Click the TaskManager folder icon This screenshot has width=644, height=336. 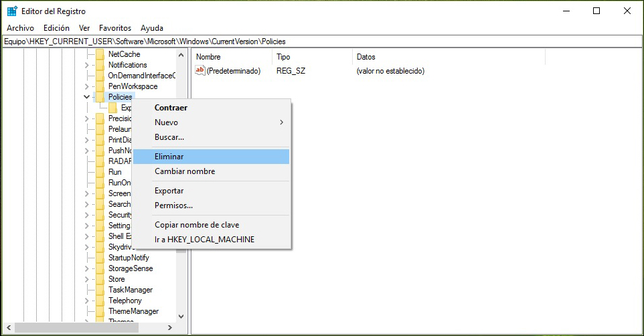(100, 290)
